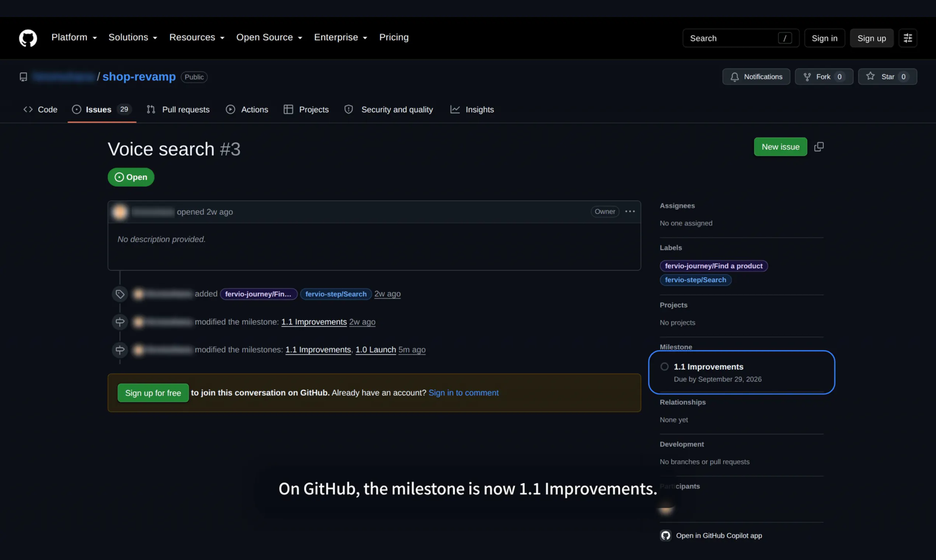Viewport: 936px width, 560px height.
Task: Click the tag icon in the label event
Action: tap(120, 294)
